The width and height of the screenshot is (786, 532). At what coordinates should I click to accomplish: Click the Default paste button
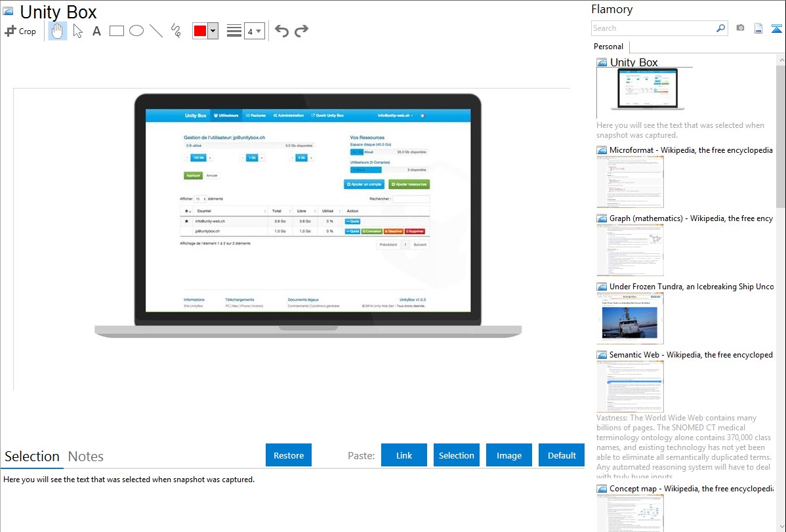562,455
